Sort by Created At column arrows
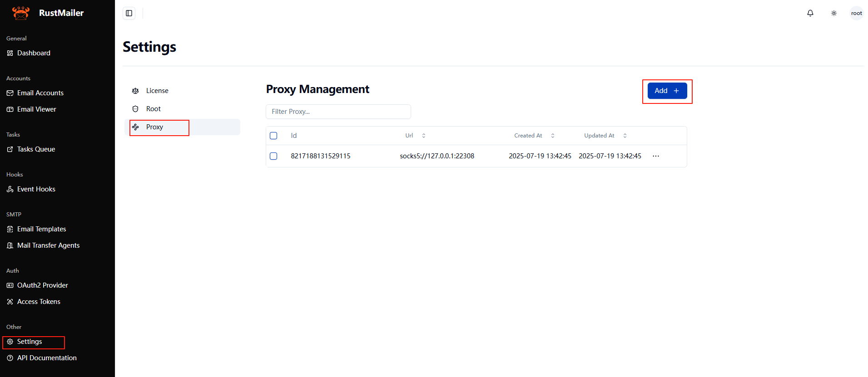The width and height of the screenshot is (868, 377). pos(553,136)
